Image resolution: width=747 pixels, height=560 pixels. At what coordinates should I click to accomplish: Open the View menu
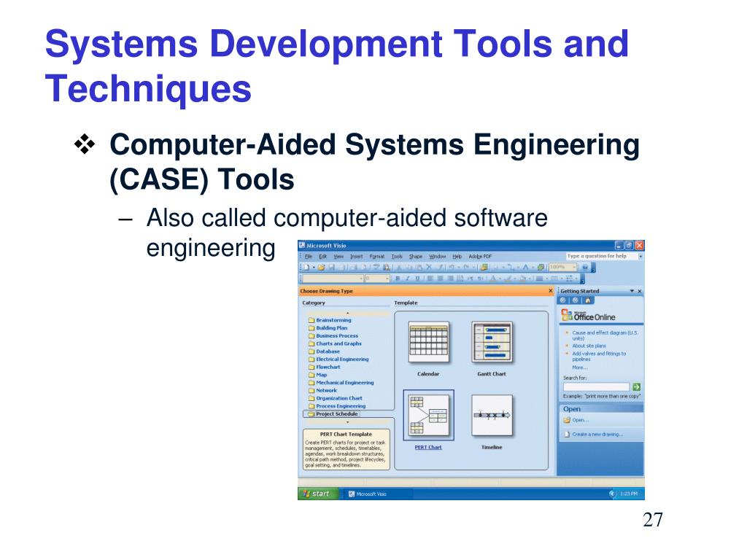[338, 256]
